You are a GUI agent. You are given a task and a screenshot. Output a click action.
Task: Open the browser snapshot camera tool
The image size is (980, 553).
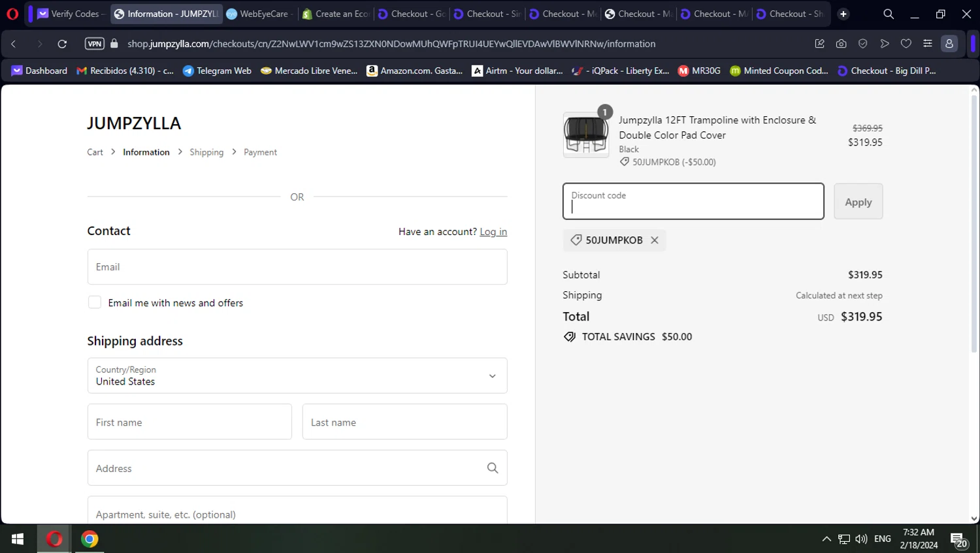coord(841,44)
